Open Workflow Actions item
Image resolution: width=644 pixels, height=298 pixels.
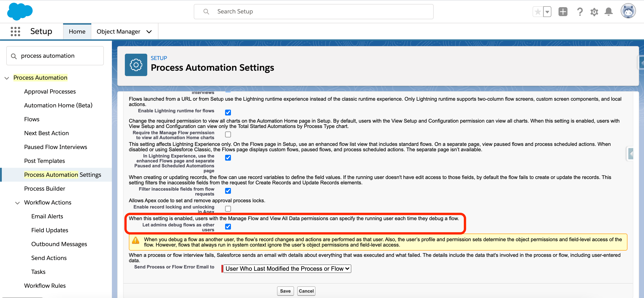tap(48, 202)
